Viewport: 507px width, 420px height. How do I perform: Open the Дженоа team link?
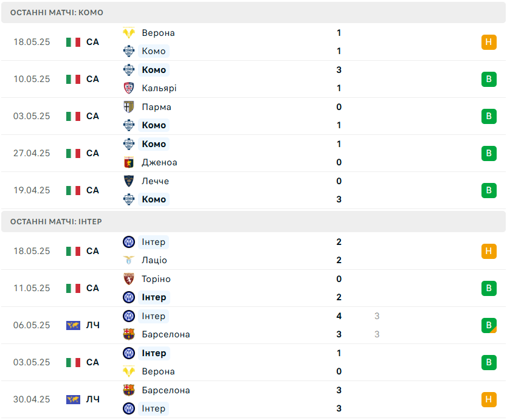point(159,162)
